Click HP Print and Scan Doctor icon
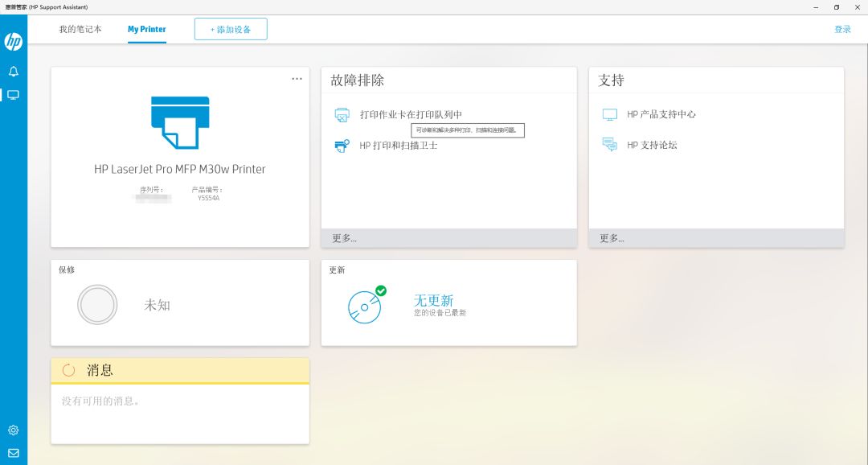This screenshot has width=868, height=465. coord(342,146)
